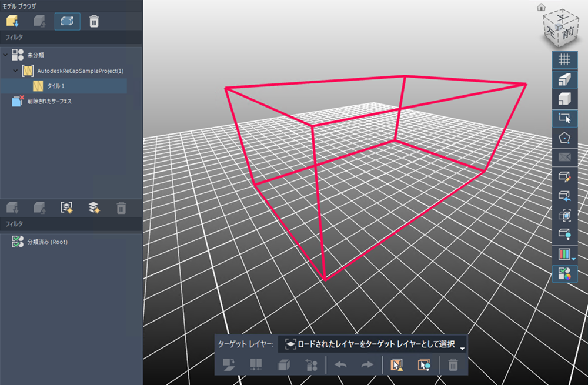Click the dashed-frame box with blue cube icon
Viewport: 588px width, 385px height.
coord(564,215)
